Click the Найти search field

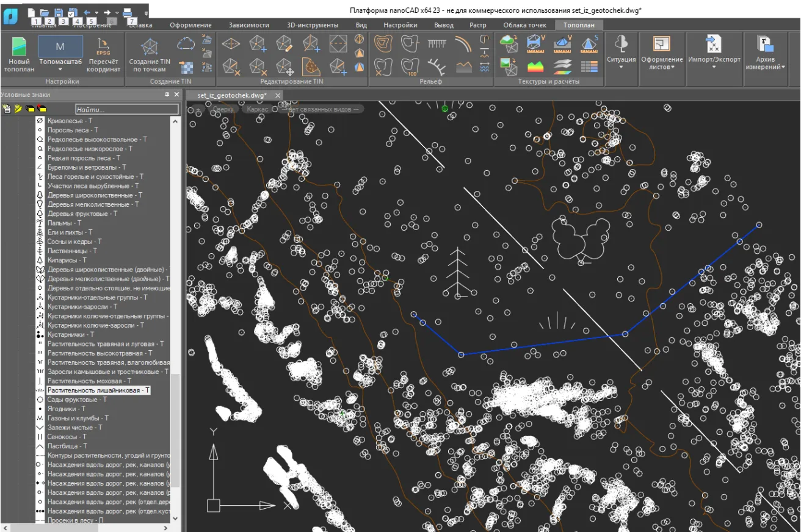tap(127, 109)
